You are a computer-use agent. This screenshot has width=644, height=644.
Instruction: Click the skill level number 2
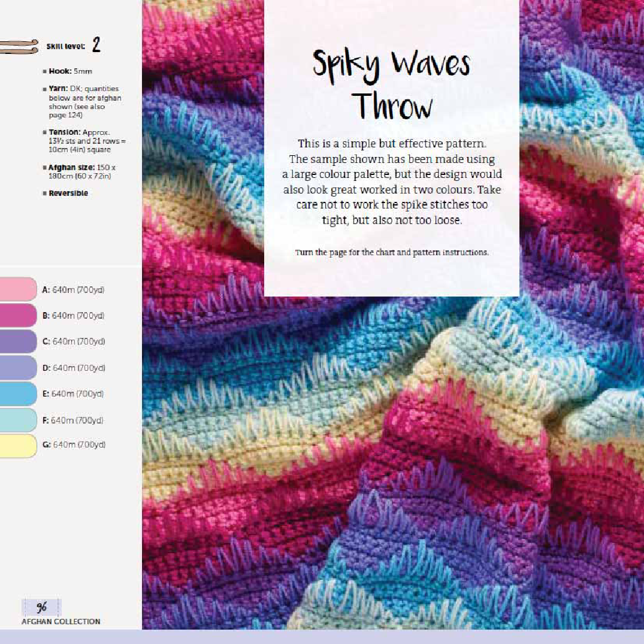96,46
